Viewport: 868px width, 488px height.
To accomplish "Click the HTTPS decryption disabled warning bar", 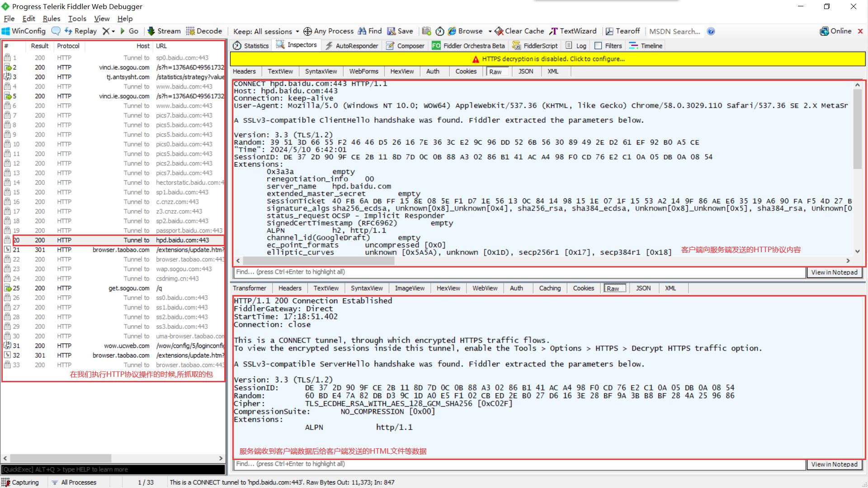I will coord(548,59).
